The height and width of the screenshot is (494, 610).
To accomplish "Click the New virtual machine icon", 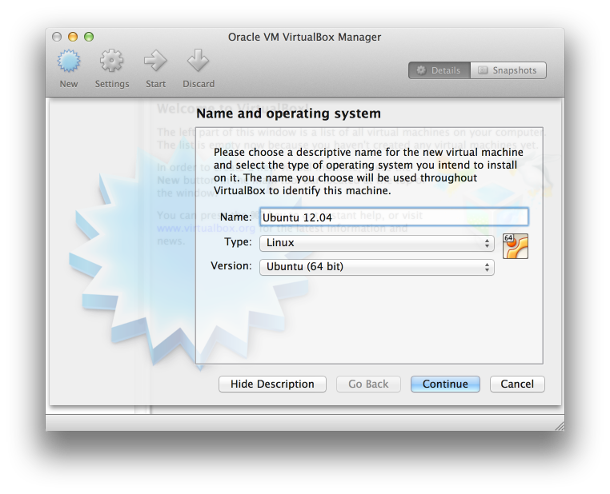I will pos(69,61).
